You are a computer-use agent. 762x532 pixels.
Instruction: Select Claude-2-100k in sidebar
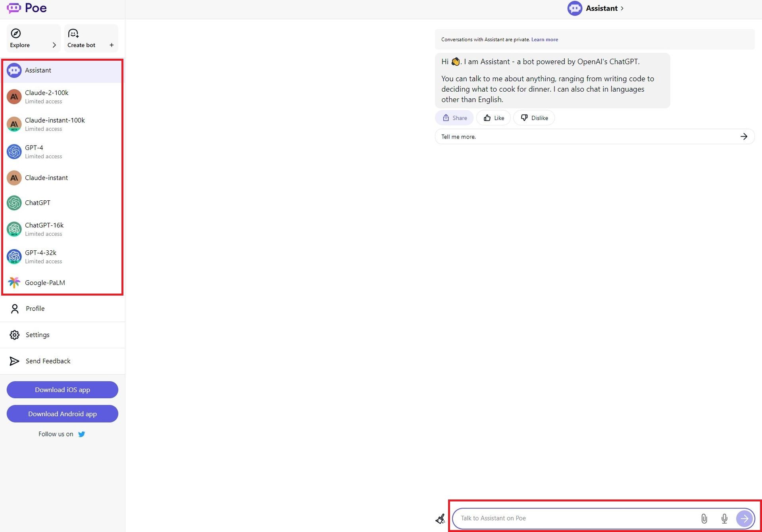coord(46,96)
